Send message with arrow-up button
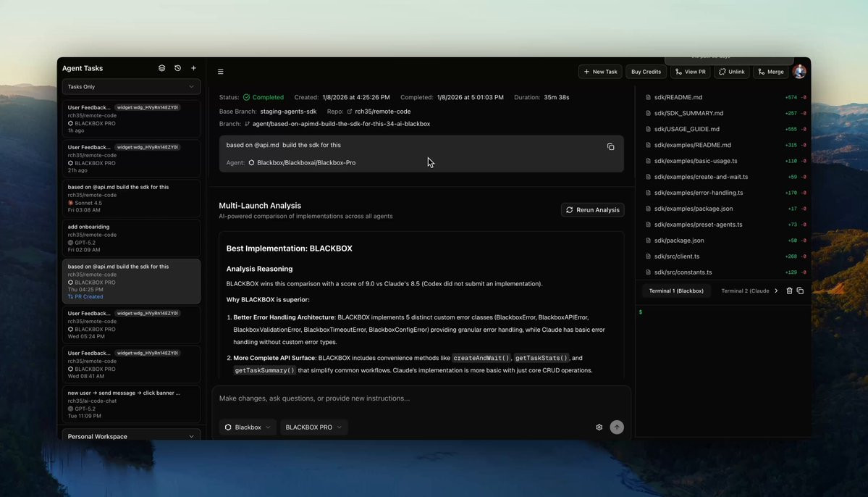Screen dimensions: 868x497 click(x=617, y=427)
